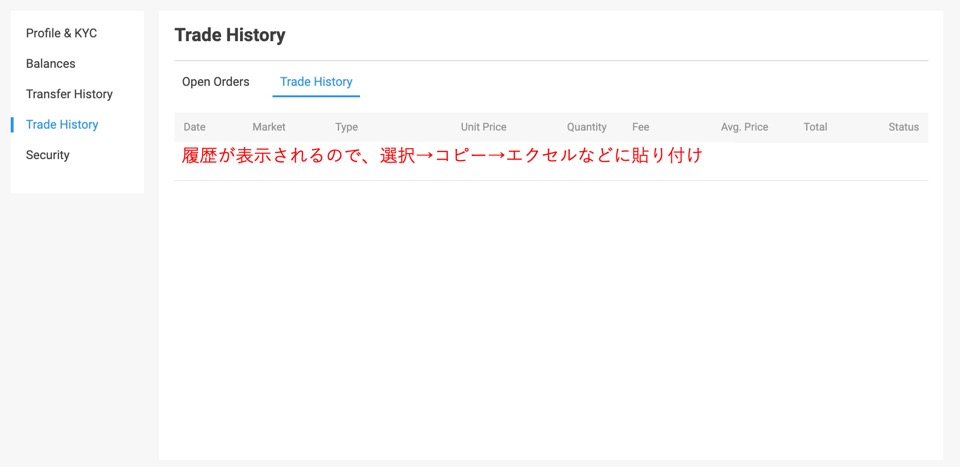Screen dimensions: 960x469
Task: Click the Status column header
Action: [x=904, y=127]
